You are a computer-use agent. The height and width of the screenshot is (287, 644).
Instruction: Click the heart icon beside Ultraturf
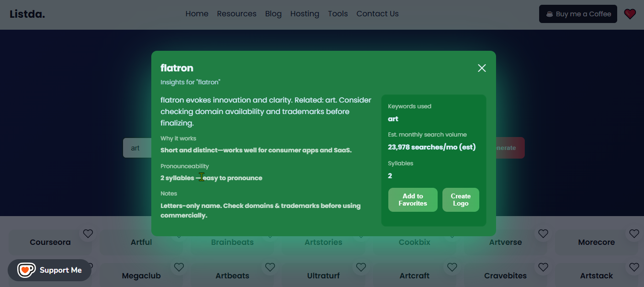point(361,267)
